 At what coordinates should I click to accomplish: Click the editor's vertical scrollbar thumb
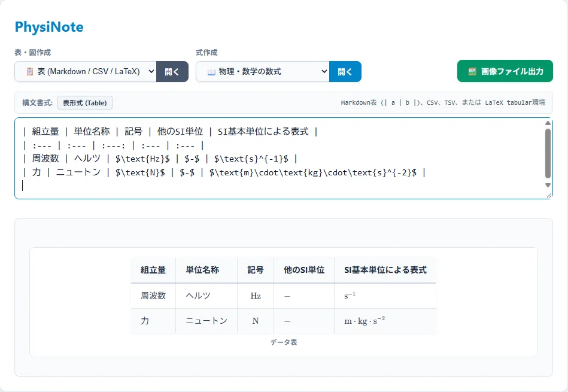click(x=548, y=154)
